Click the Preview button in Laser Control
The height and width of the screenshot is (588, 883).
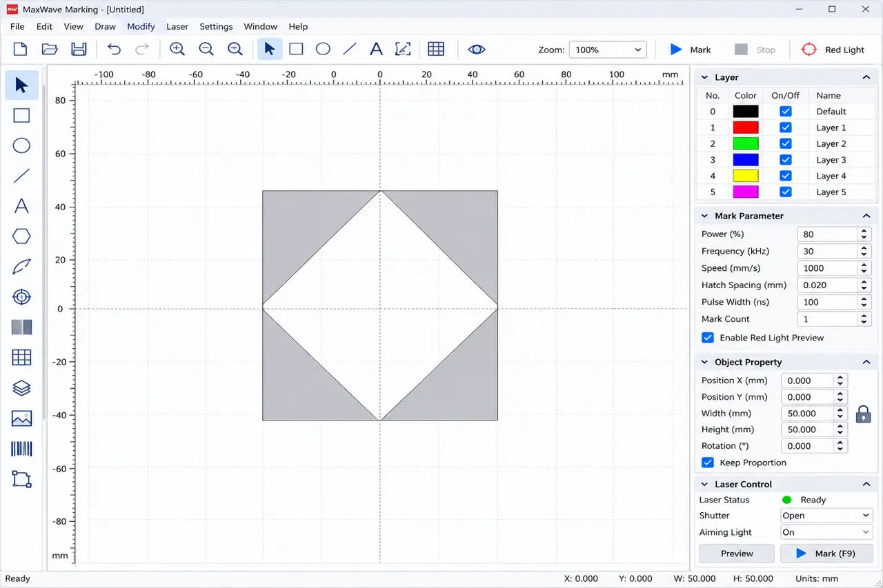point(737,554)
